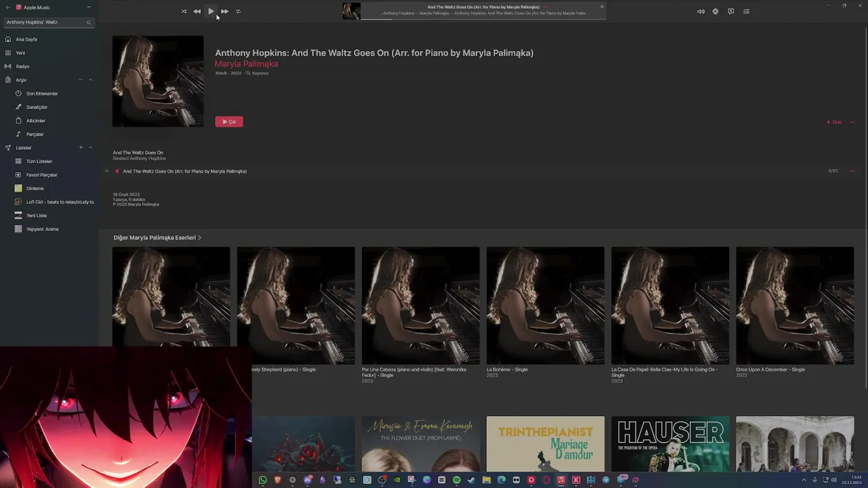868x488 pixels.
Task: Open The Flower Duet album cover
Action: point(420,444)
